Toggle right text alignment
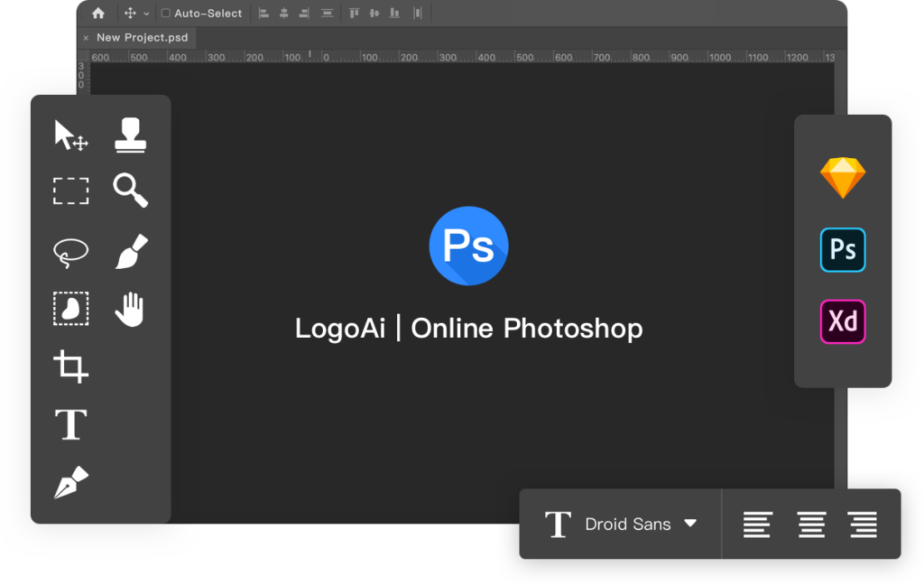The height and width of the screenshot is (585, 924). [x=863, y=524]
